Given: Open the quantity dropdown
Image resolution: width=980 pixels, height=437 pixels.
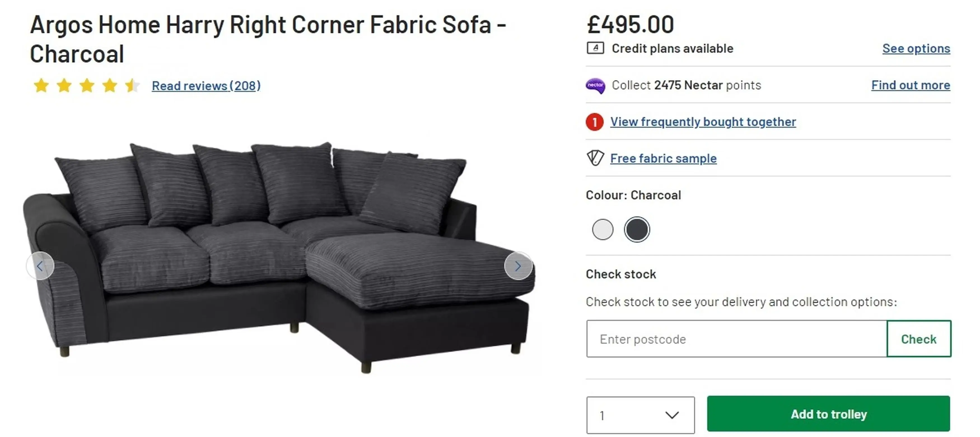Looking at the screenshot, I should (640, 415).
